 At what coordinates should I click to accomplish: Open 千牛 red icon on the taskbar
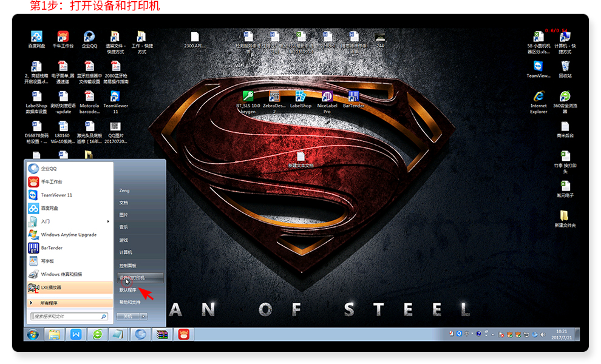pyautogui.click(x=183, y=334)
